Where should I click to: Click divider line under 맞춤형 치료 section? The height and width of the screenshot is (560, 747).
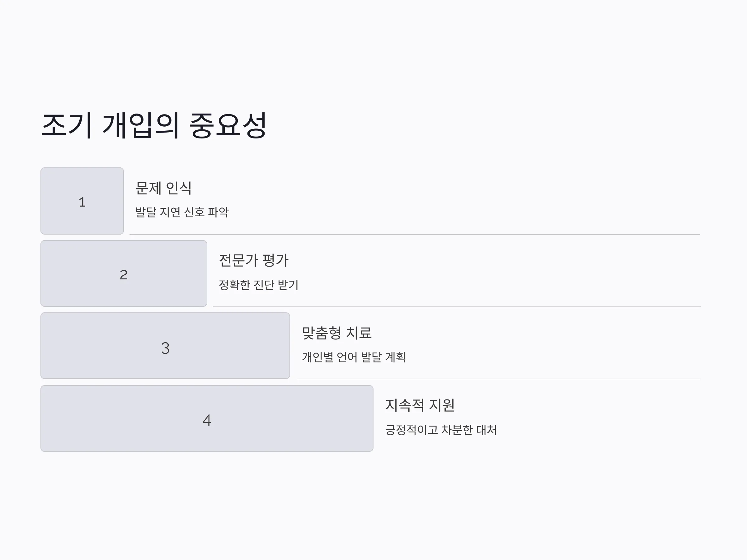[x=498, y=379]
